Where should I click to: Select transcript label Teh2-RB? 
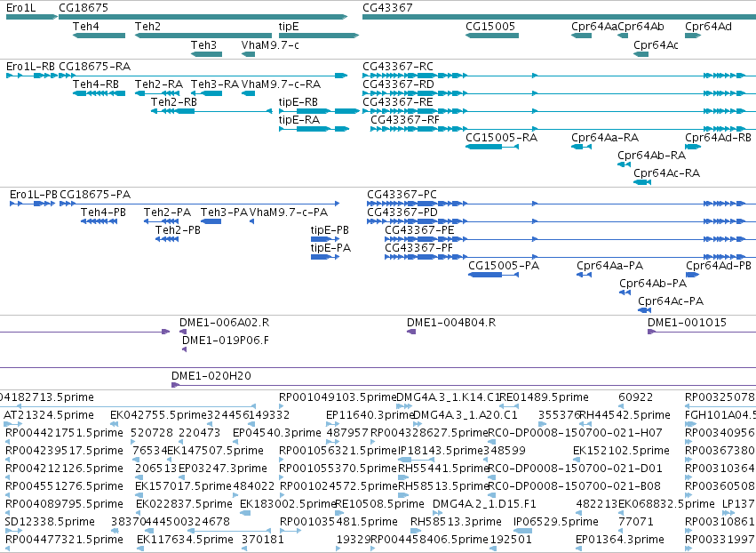(173, 102)
